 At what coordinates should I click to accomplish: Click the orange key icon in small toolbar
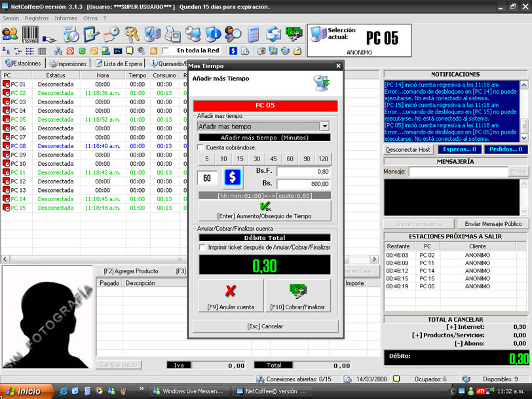coord(94,51)
